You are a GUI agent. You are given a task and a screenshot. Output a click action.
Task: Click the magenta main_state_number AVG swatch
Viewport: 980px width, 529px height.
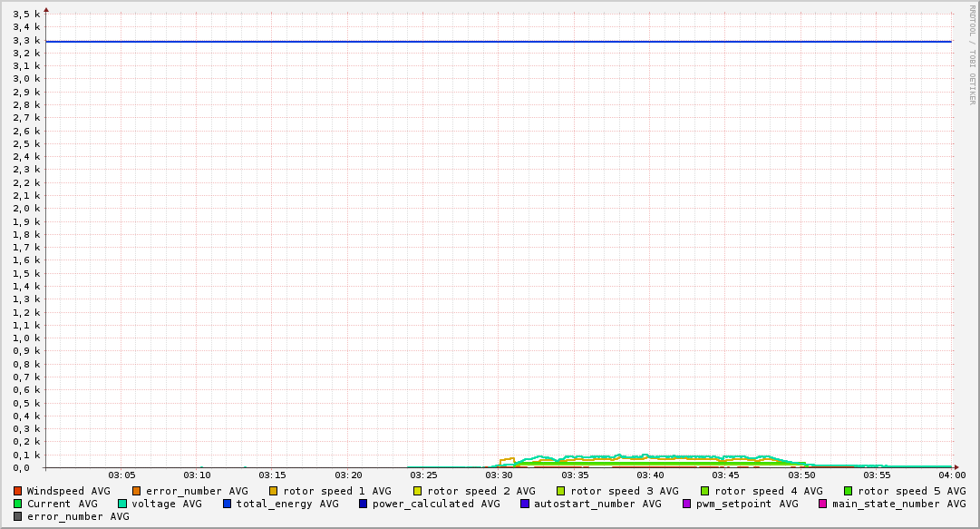click(823, 504)
